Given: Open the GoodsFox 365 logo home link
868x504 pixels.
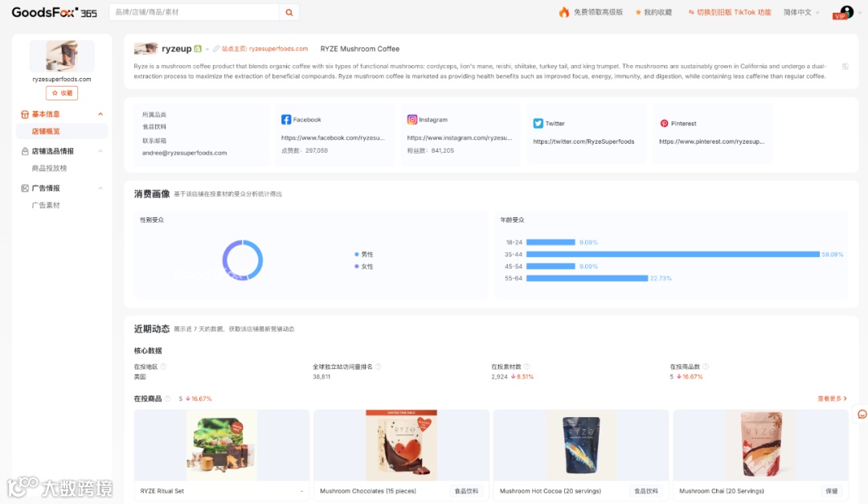Looking at the screenshot, I should click(55, 12).
